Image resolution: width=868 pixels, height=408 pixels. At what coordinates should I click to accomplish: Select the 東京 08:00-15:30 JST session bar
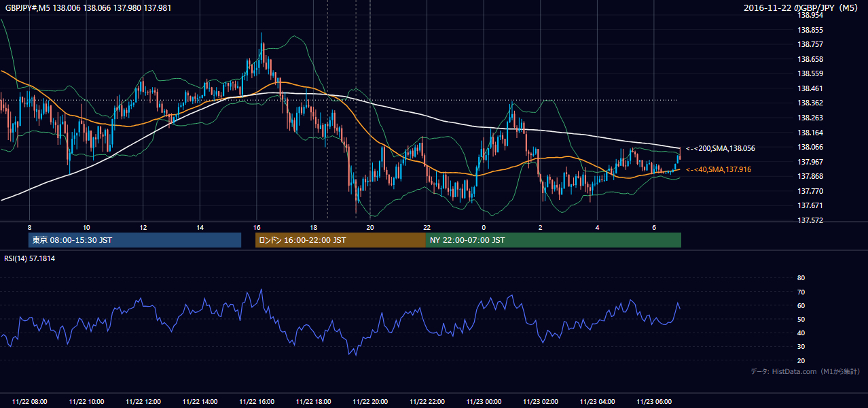click(134, 240)
